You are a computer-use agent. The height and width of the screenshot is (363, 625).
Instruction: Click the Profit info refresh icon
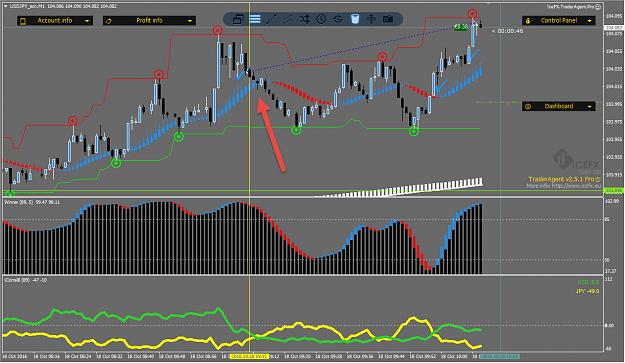109,21
